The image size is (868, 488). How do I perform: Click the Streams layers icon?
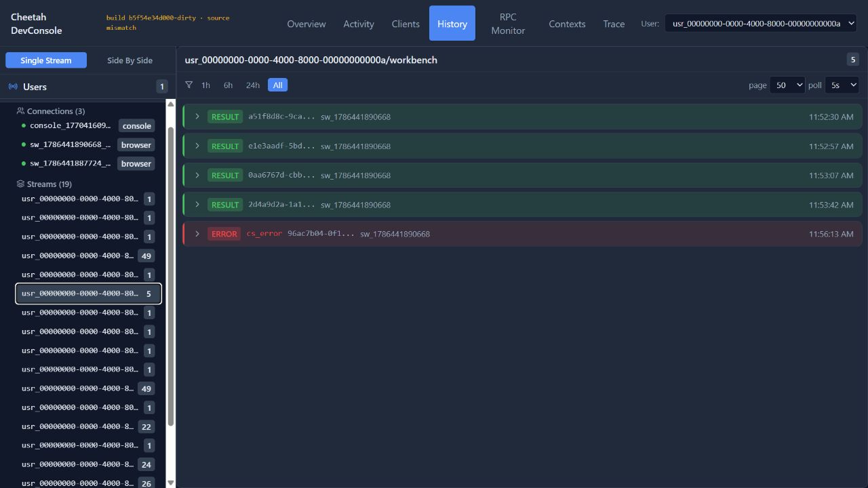click(x=20, y=184)
